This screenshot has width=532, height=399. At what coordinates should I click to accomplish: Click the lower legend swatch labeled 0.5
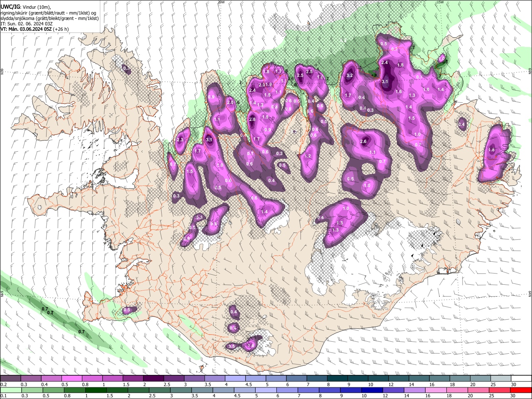click(53, 390)
